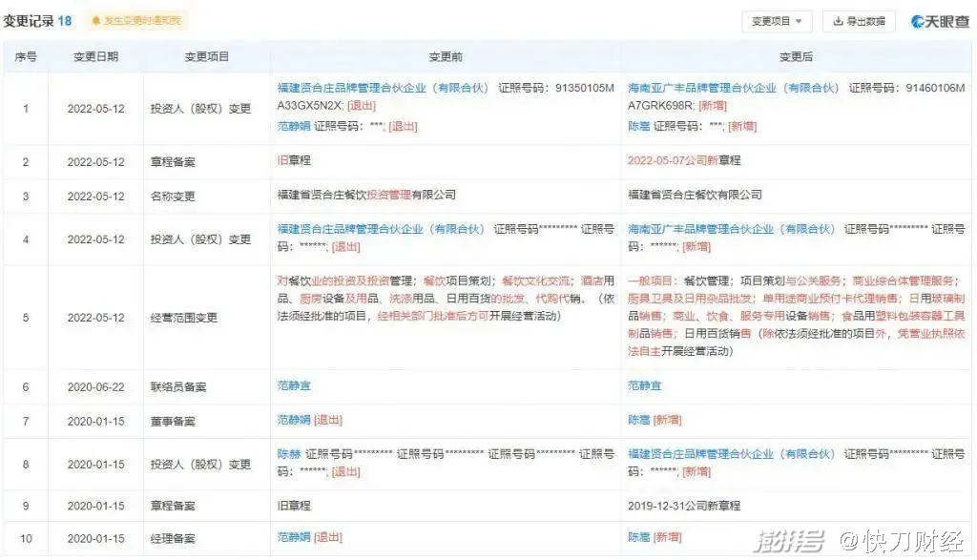The image size is (977, 560).
Task: Click sequence number 10 cell
Action: click(x=26, y=538)
